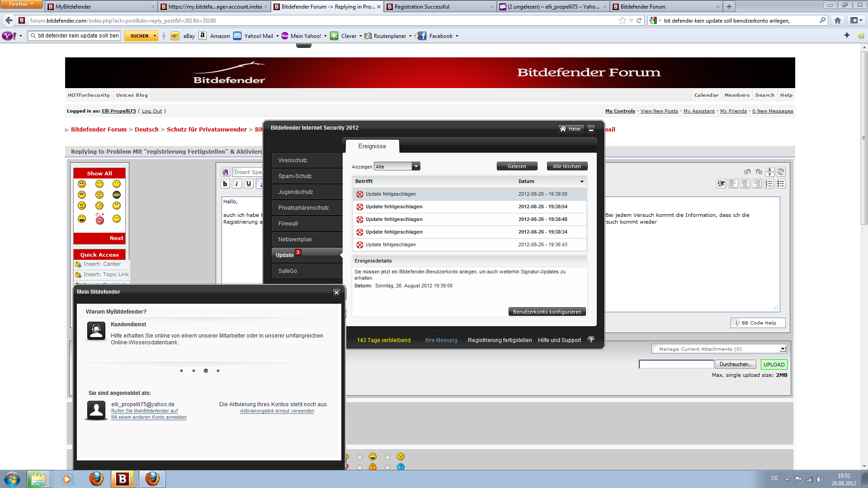
Task: Open the media player taskbar icon
Action: point(67,479)
